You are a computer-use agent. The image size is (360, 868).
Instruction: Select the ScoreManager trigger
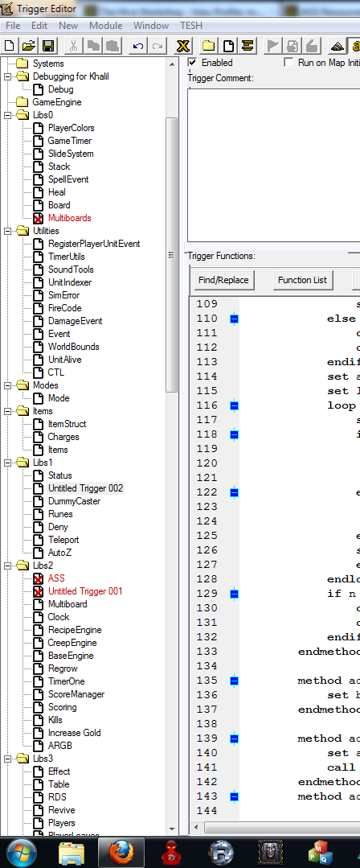pyautogui.click(x=76, y=694)
